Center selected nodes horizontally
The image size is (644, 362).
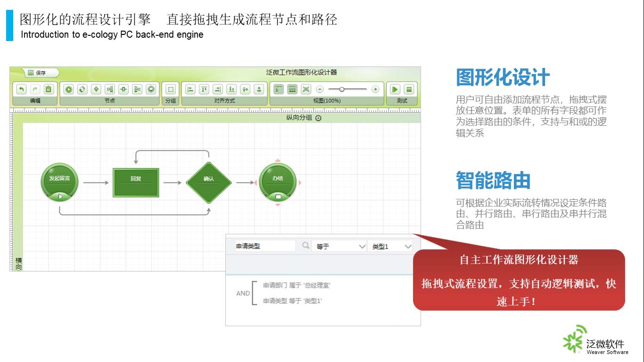click(x=259, y=89)
